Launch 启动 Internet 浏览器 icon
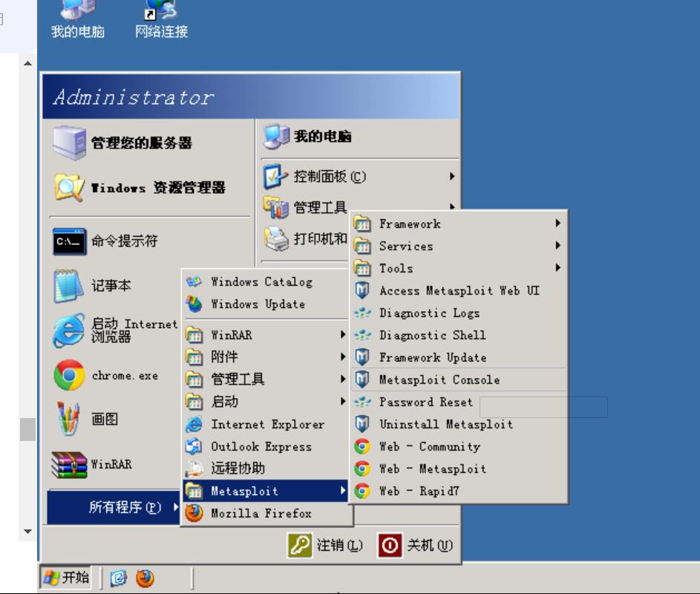 tap(69, 330)
